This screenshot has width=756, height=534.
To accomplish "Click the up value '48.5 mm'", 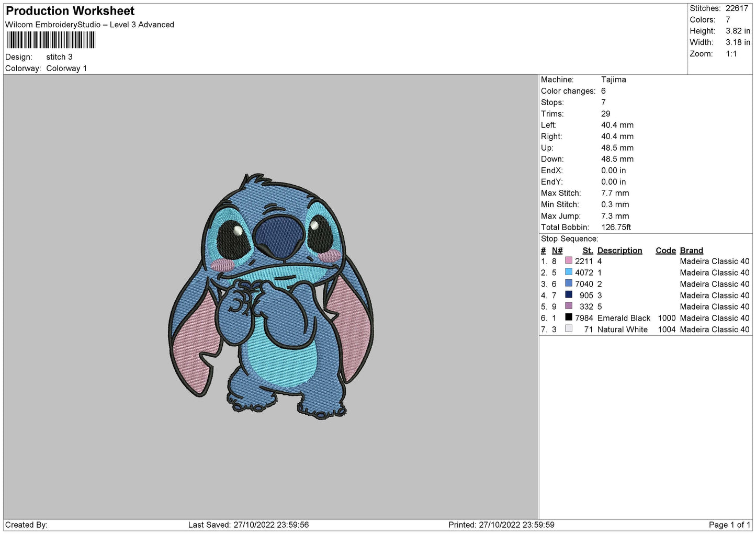I will 617,147.
